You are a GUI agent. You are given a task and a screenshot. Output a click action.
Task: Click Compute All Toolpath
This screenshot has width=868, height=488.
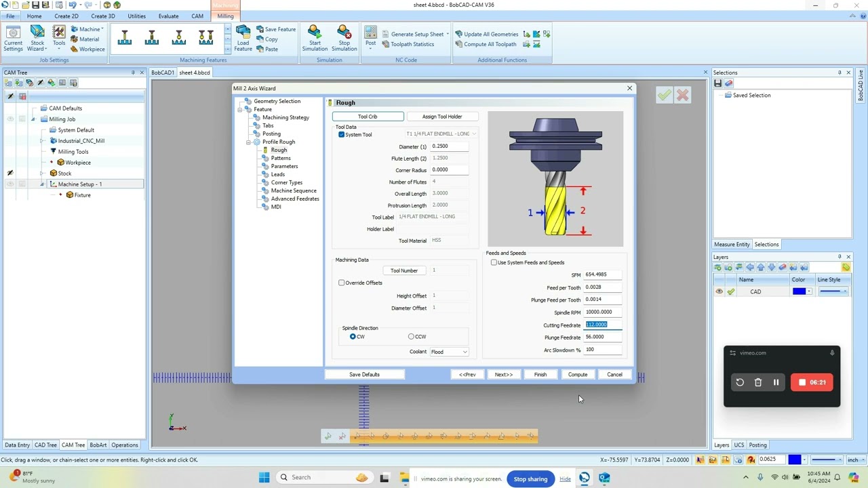point(485,44)
